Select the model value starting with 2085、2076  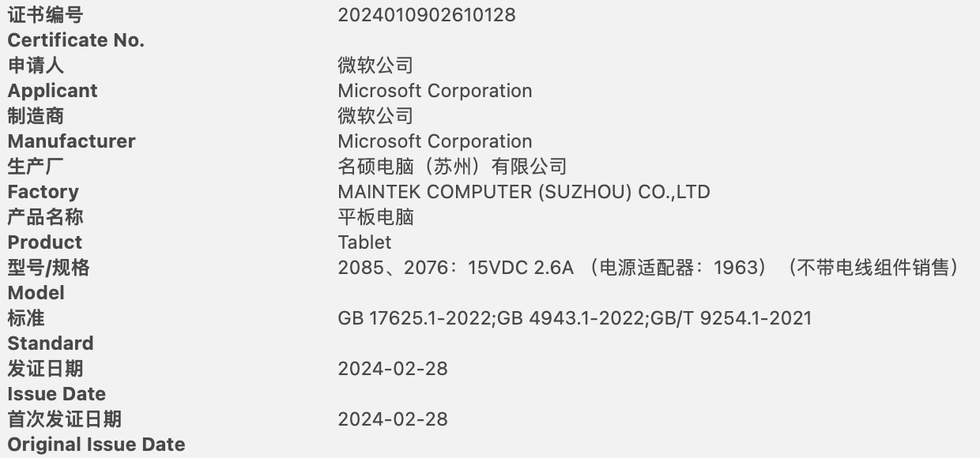click(x=648, y=268)
